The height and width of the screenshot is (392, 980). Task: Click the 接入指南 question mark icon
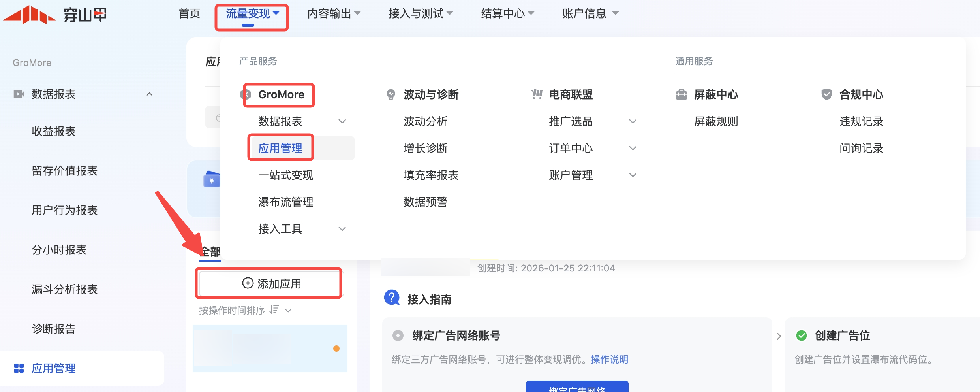pos(392,298)
